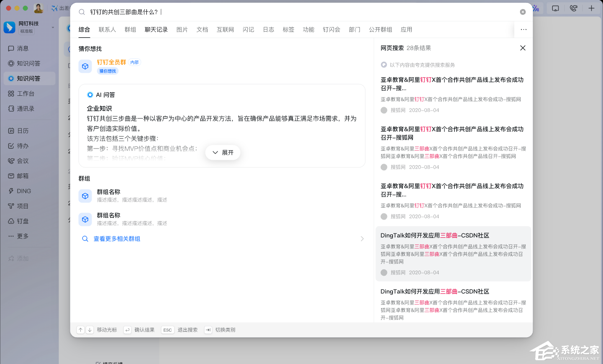The height and width of the screenshot is (364, 603).
Task: Start a 会议 meeting from the sidebar
Action: 23,161
